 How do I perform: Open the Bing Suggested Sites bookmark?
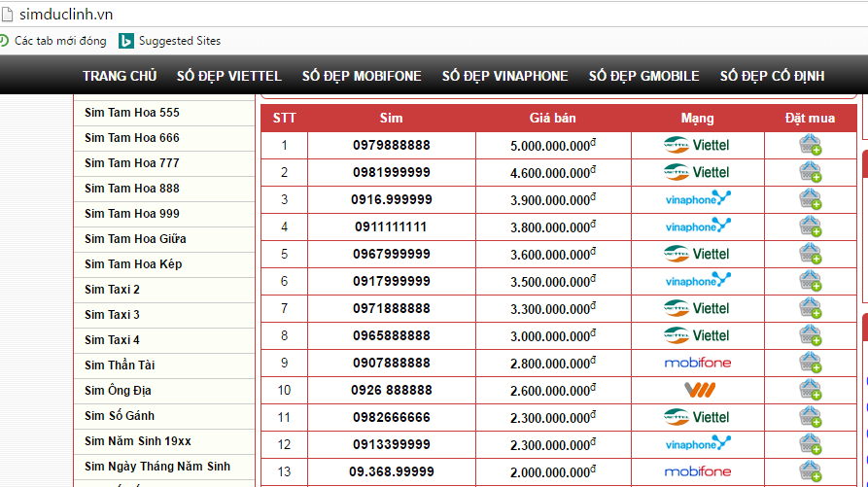pyautogui.click(x=170, y=41)
